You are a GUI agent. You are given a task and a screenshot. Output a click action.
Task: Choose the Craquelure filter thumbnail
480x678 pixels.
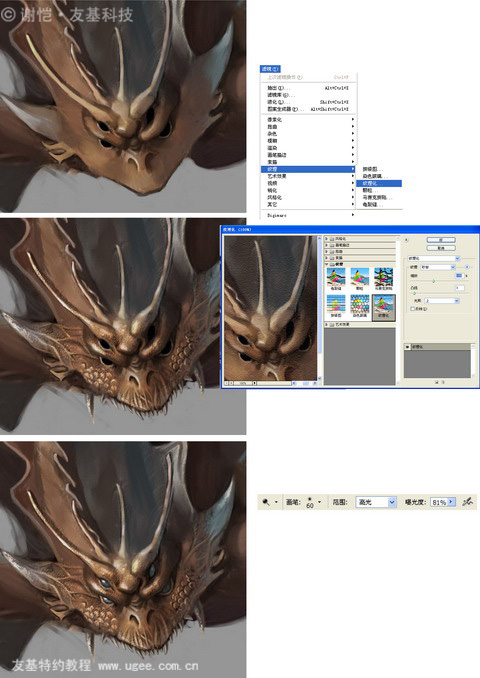336,279
